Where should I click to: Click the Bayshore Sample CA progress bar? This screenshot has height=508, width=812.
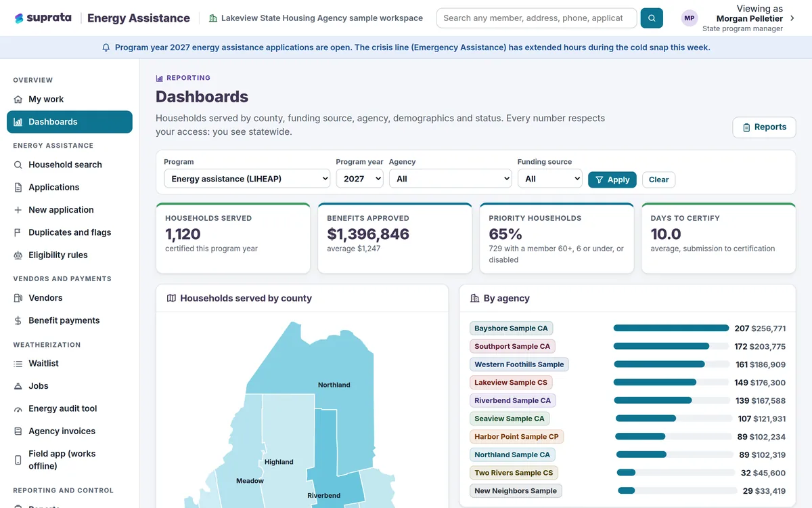tap(673, 328)
